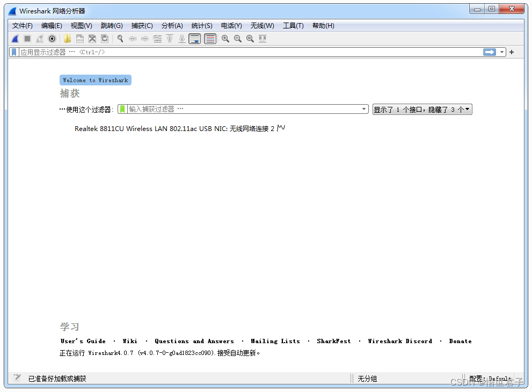This screenshot has width=532, height=392.
Task: Jump to first packet icon
Action: click(170, 39)
